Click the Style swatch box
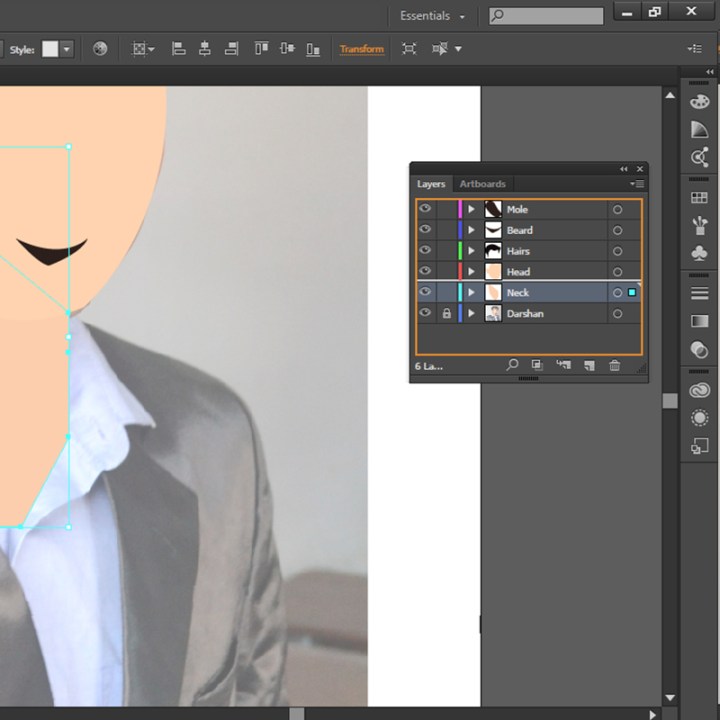 pyautogui.click(x=50, y=49)
